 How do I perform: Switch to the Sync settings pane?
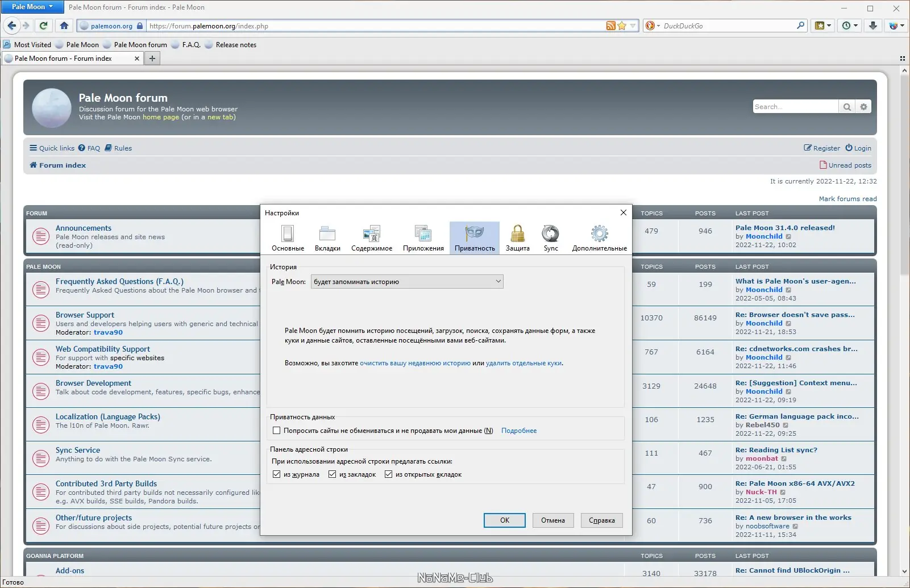(x=551, y=238)
